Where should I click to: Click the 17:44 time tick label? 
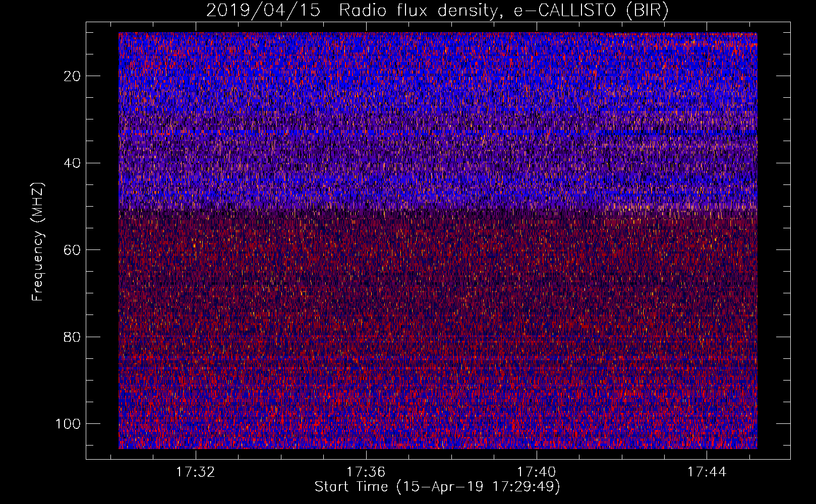707,472
